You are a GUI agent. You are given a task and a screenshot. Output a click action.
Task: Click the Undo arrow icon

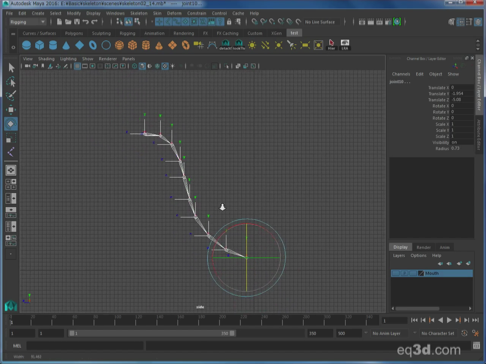tap(86, 22)
